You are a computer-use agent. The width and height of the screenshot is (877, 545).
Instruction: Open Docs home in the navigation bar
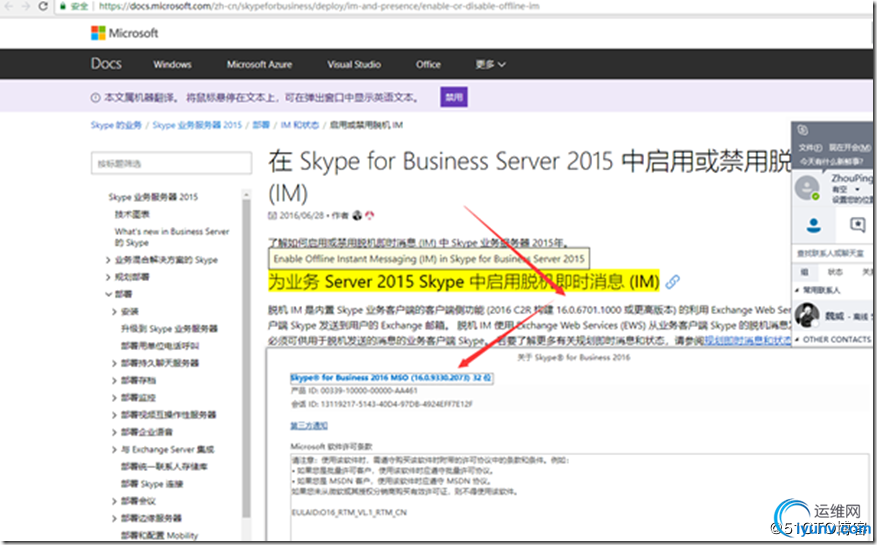(106, 64)
